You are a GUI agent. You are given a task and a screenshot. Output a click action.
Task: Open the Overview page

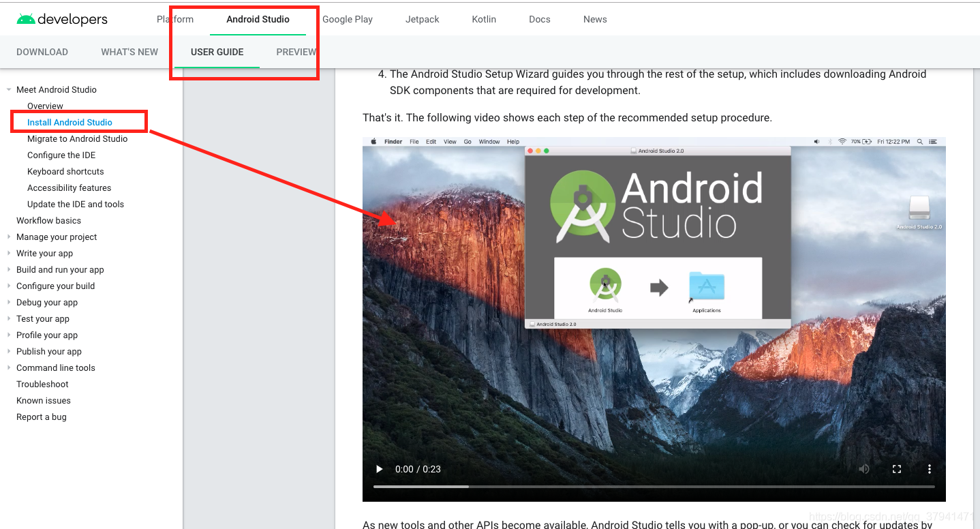(45, 106)
